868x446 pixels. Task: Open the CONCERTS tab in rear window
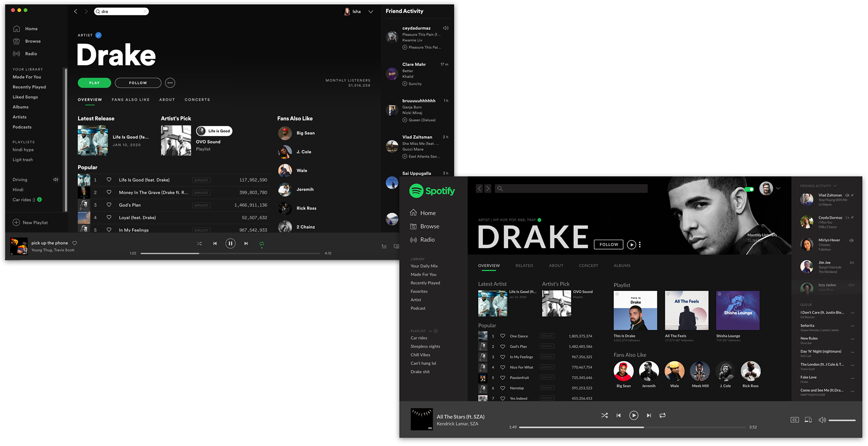197,100
